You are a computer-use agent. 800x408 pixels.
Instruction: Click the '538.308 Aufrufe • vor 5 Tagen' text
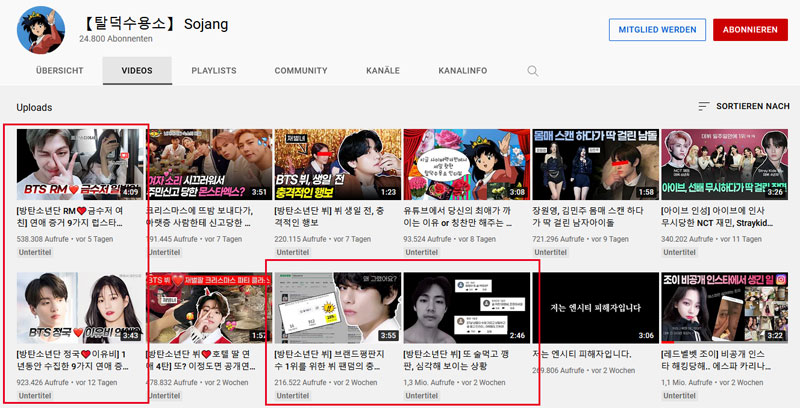pos(65,239)
